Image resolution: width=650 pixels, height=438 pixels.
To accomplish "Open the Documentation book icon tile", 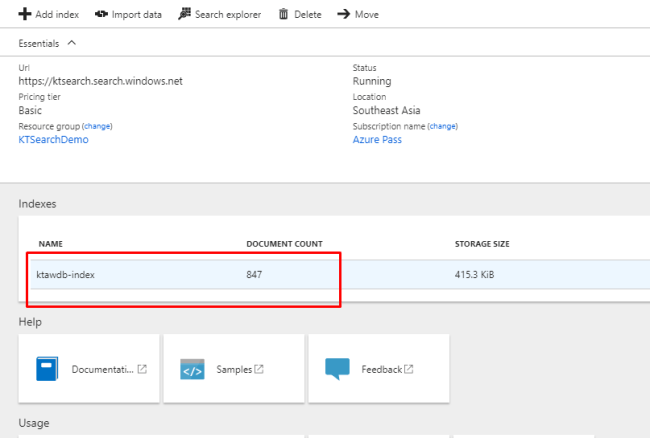I will 48,369.
